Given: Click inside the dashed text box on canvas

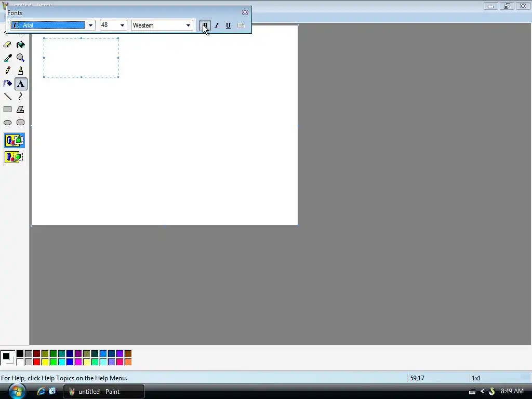Looking at the screenshot, I should (81, 58).
